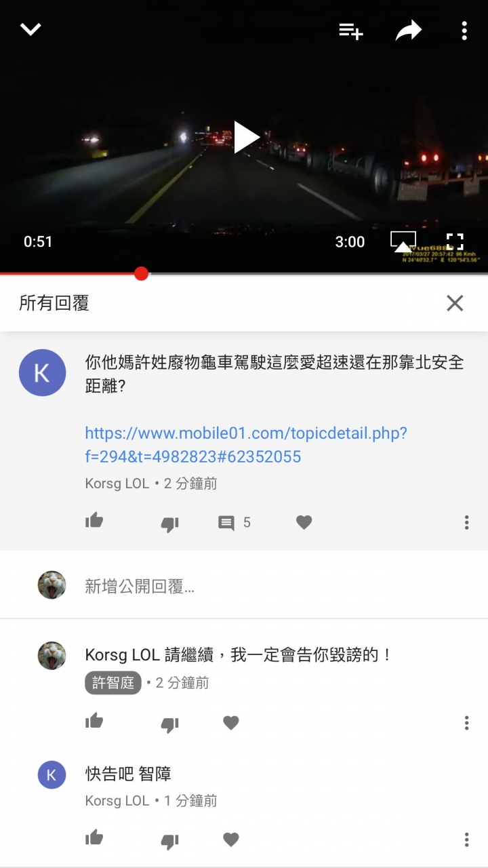The height and width of the screenshot is (868, 488).
Task: Heart the top Korsg LOL comment
Action: pos(304,522)
